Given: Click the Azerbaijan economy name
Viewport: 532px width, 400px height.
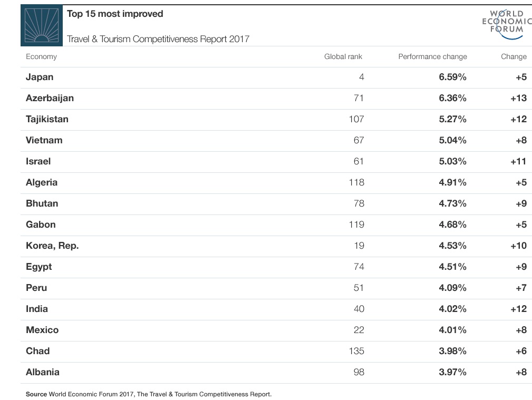Looking at the screenshot, I should (x=50, y=98).
